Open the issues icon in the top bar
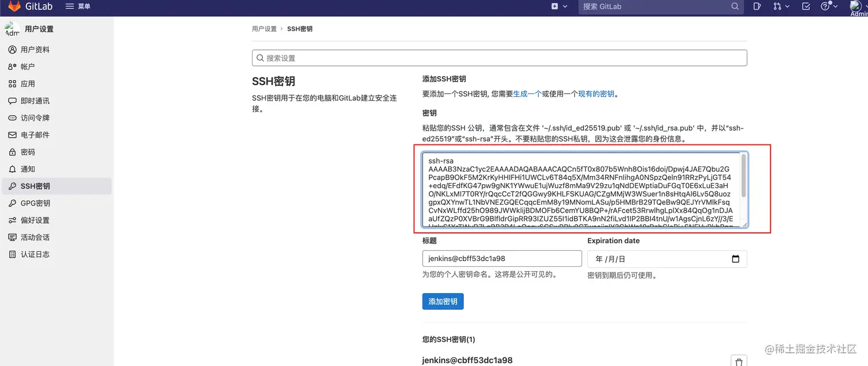Image resolution: width=868 pixels, height=366 pixels. point(757,6)
